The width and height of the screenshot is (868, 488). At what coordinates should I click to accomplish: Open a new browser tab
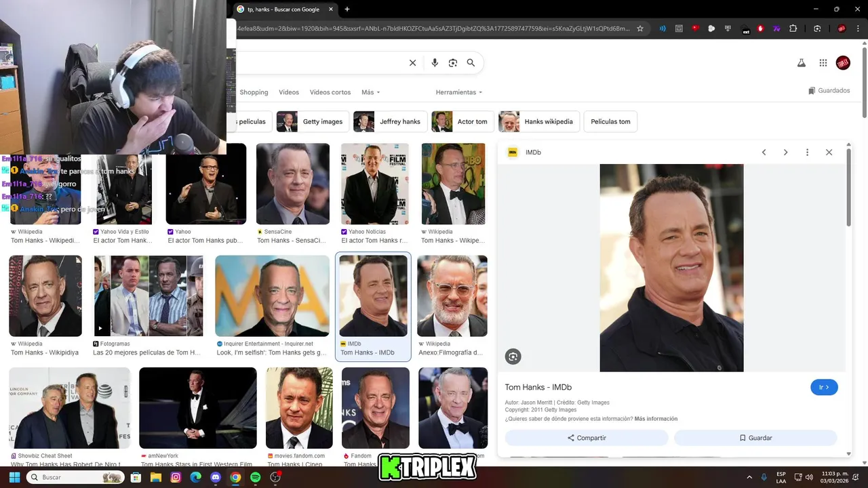point(347,9)
